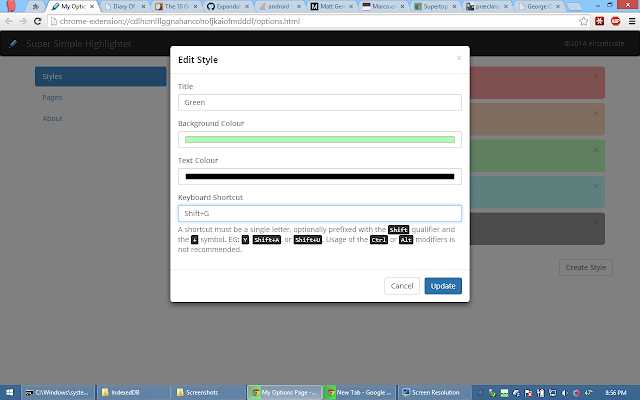Open the Screen Resolution taskbar window
Screen dimensions: 640x400
(x=434, y=392)
